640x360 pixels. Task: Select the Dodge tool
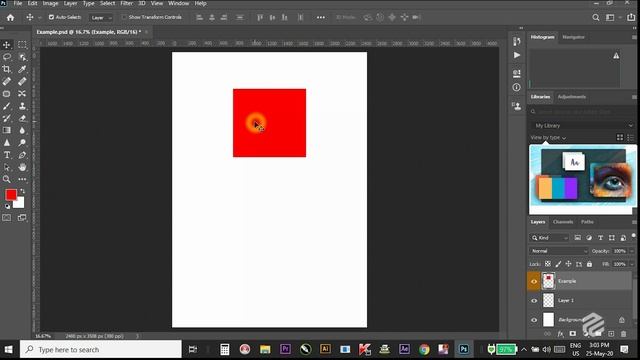tap(22, 142)
